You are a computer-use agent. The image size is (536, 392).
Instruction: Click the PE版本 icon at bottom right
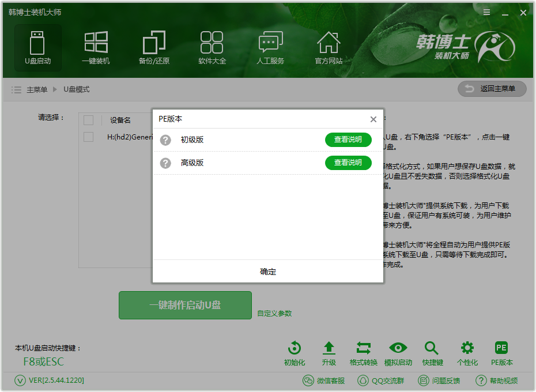pyautogui.click(x=501, y=348)
